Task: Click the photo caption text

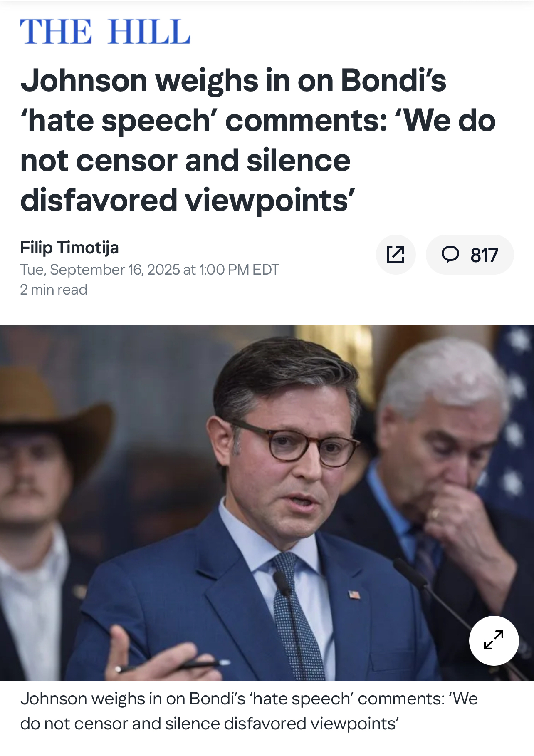Action: click(249, 711)
